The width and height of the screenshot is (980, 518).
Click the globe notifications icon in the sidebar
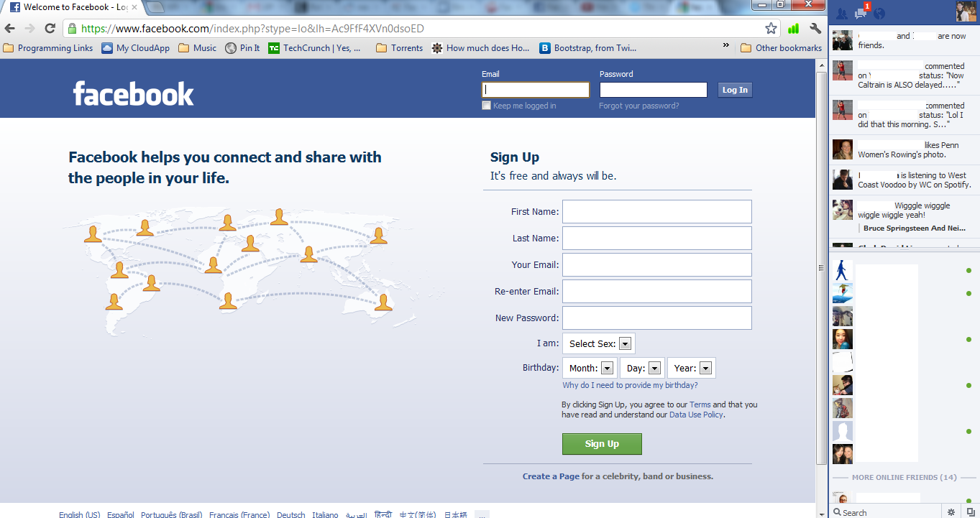tap(879, 13)
